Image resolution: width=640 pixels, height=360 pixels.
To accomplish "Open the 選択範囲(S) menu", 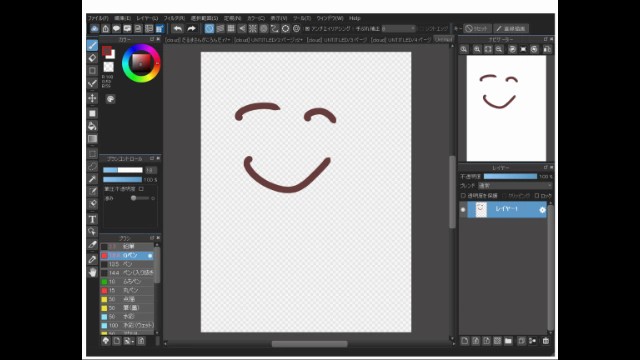I will [x=204, y=18].
